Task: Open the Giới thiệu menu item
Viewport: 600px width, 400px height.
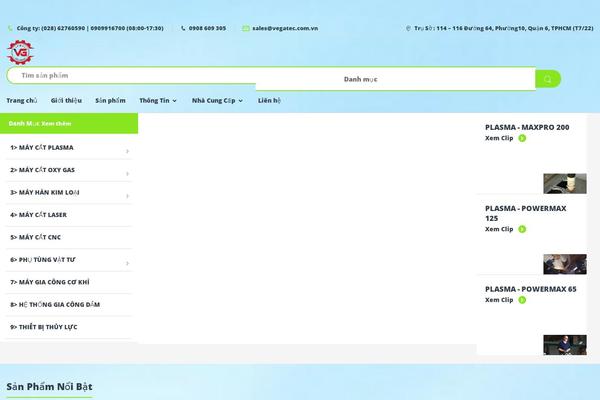Action: [x=66, y=101]
